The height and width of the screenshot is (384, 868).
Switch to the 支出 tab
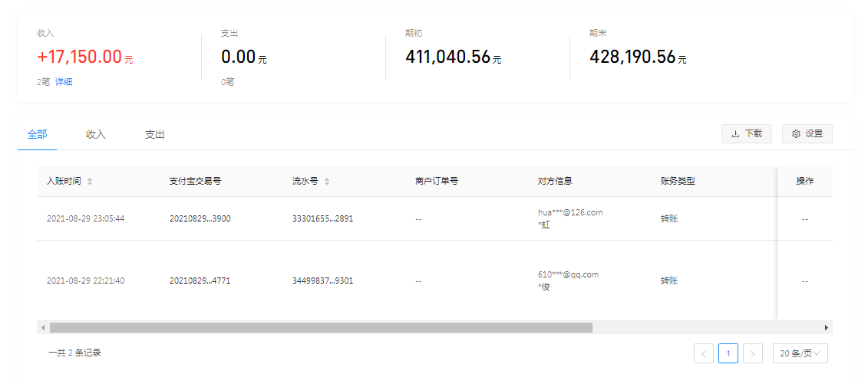[155, 135]
